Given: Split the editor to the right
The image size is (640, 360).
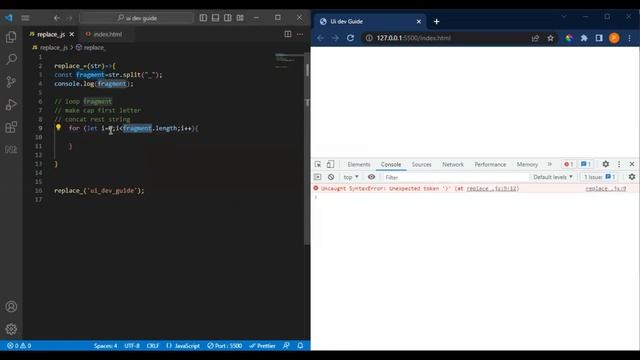Looking at the screenshot, I should click(288, 34).
